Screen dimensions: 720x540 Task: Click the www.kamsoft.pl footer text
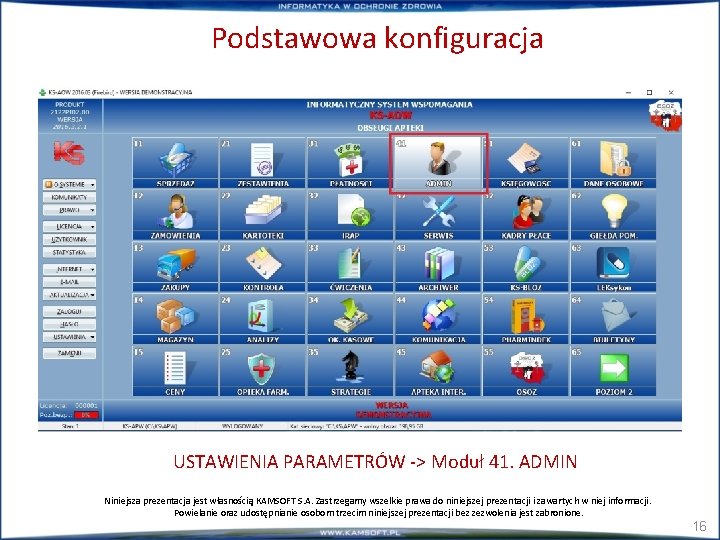tap(360, 533)
